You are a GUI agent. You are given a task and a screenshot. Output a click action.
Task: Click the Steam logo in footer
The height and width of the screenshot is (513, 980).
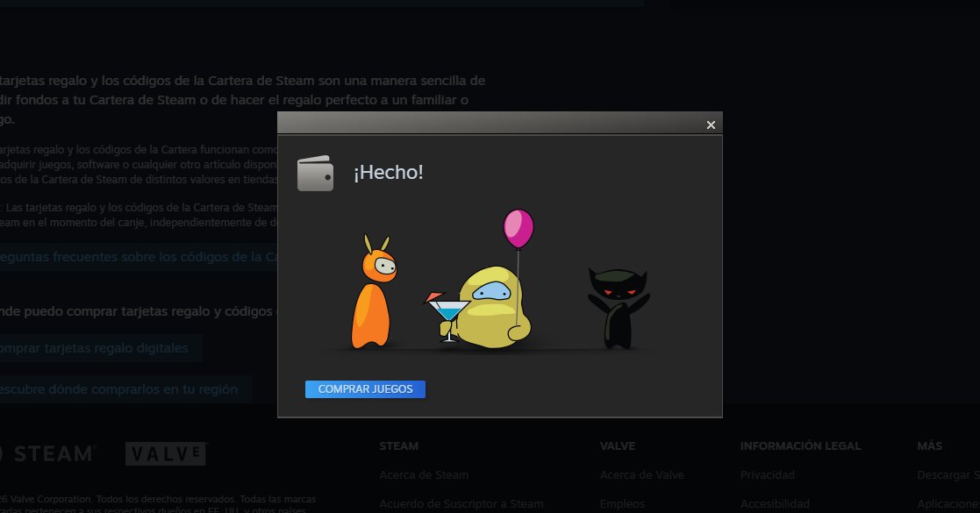pyautogui.click(x=47, y=453)
